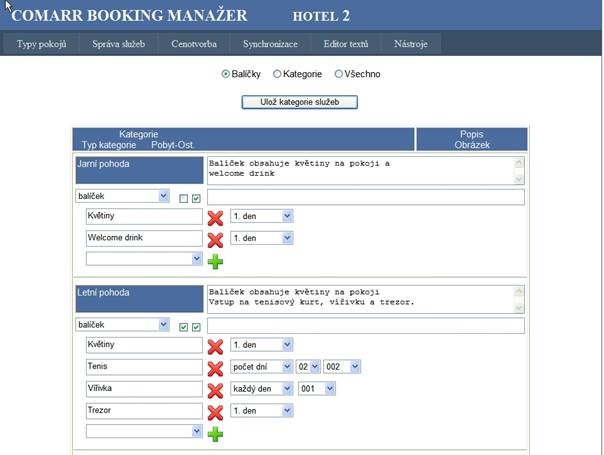The height and width of the screenshot is (455, 604).
Task: Add service to Jarní pohoda with green plus
Action: pyautogui.click(x=215, y=262)
